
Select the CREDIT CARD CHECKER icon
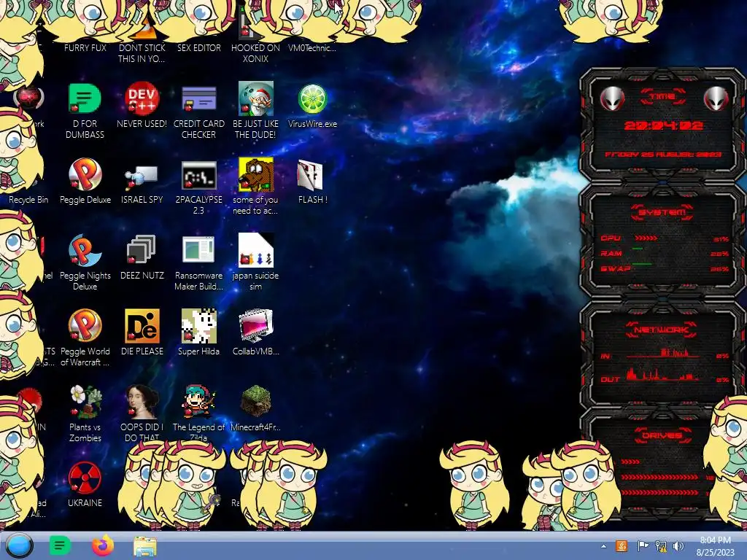[x=198, y=98]
